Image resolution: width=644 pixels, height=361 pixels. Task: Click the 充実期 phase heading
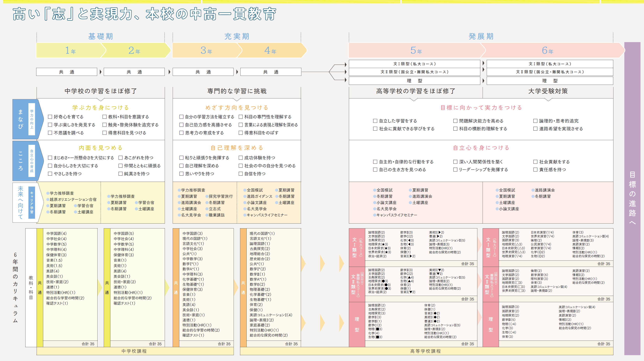[237, 37]
